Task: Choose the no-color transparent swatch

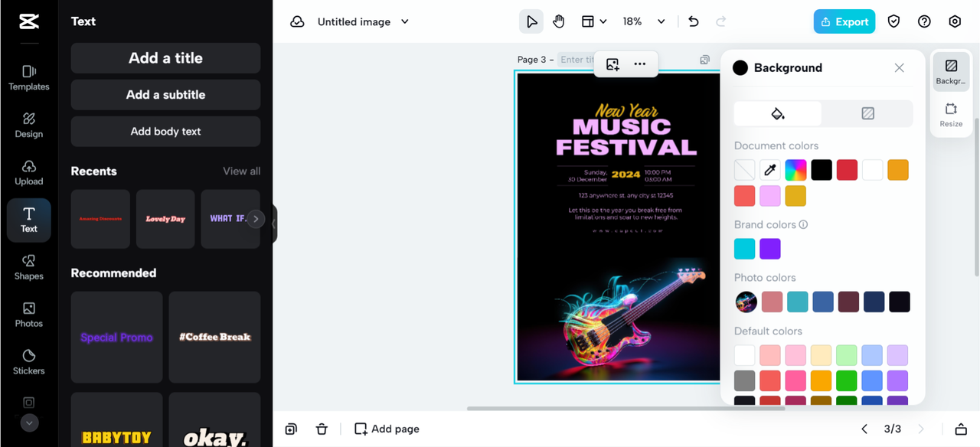Action: pyautogui.click(x=745, y=170)
